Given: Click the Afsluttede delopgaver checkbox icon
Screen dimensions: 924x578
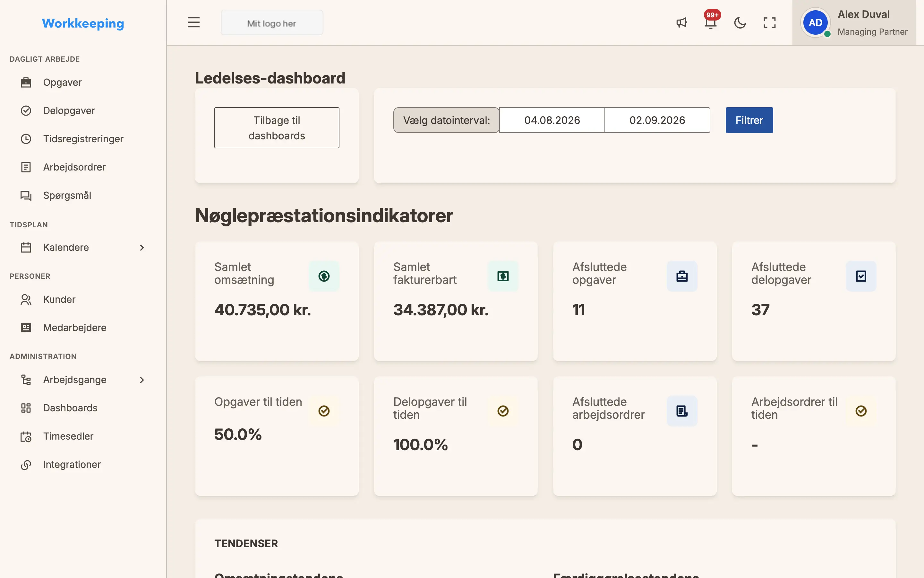Looking at the screenshot, I should tap(861, 276).
